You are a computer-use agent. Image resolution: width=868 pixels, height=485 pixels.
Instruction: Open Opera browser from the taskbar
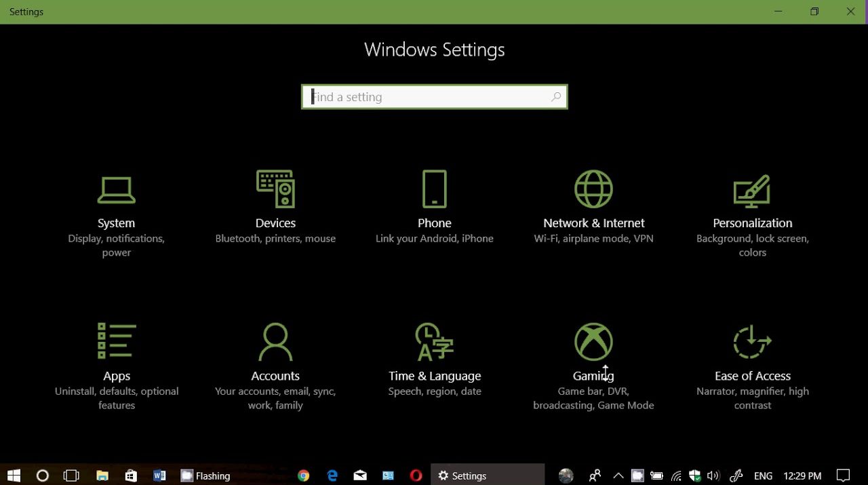pos(416,476)
